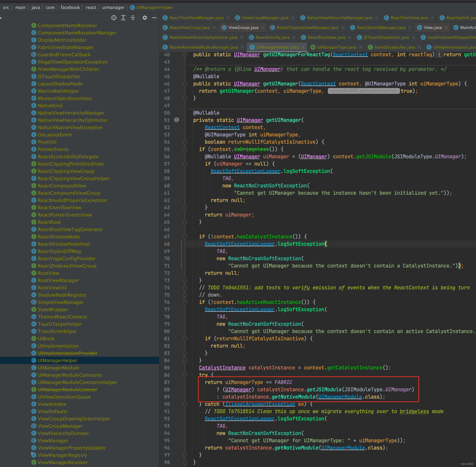Select RootViewManager in project tree

tap(58, 280)
